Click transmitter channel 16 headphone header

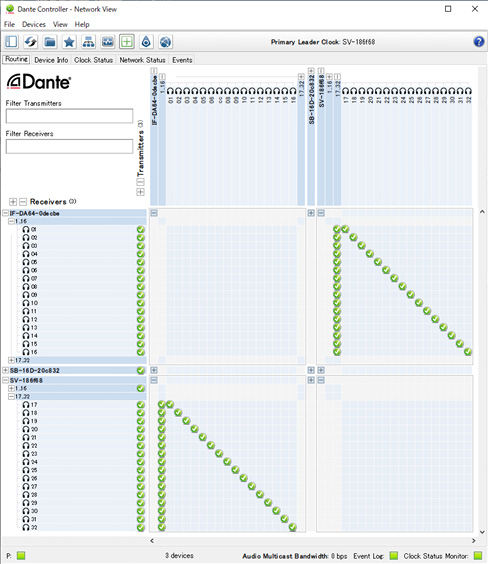pos(293,91)
